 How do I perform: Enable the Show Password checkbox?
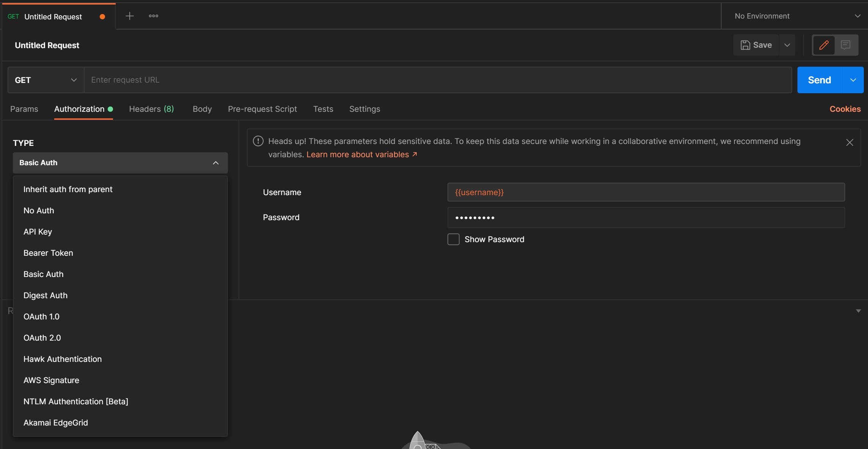click(453, 239)
